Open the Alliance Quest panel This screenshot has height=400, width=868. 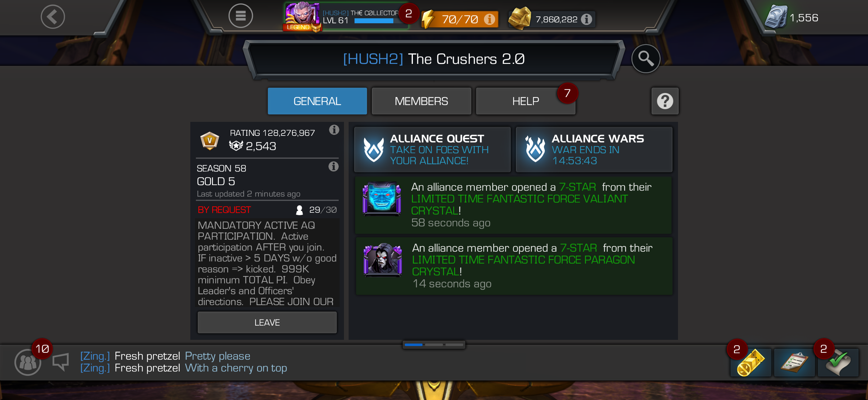tap(432, 149)
